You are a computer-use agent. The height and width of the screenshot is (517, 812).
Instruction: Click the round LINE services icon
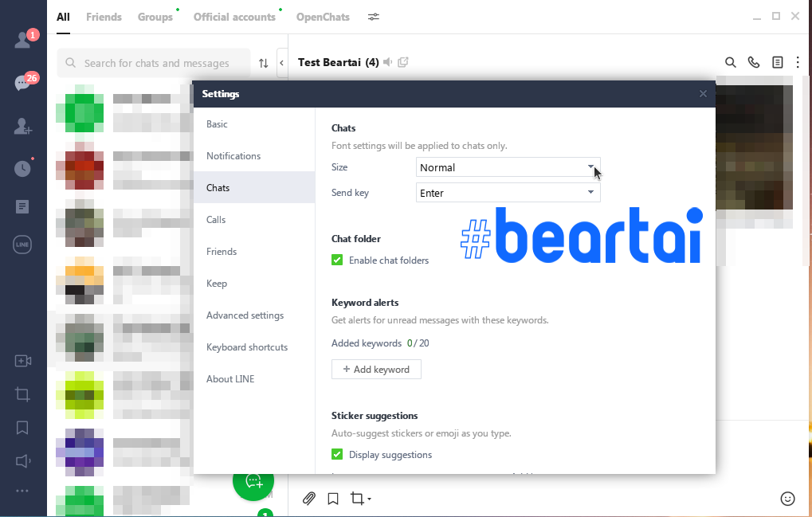click(22, 245)
